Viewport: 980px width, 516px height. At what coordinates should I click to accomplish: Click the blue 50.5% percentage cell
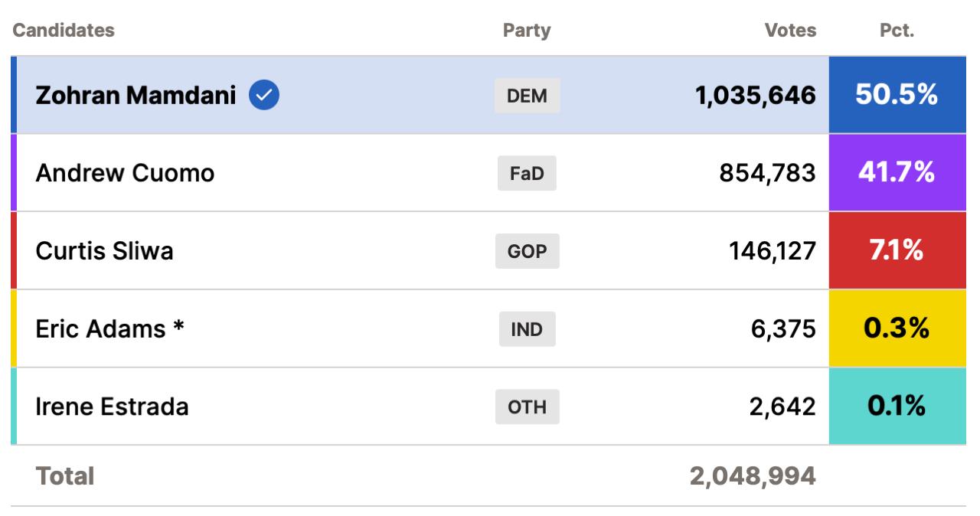tap(897, 96)
